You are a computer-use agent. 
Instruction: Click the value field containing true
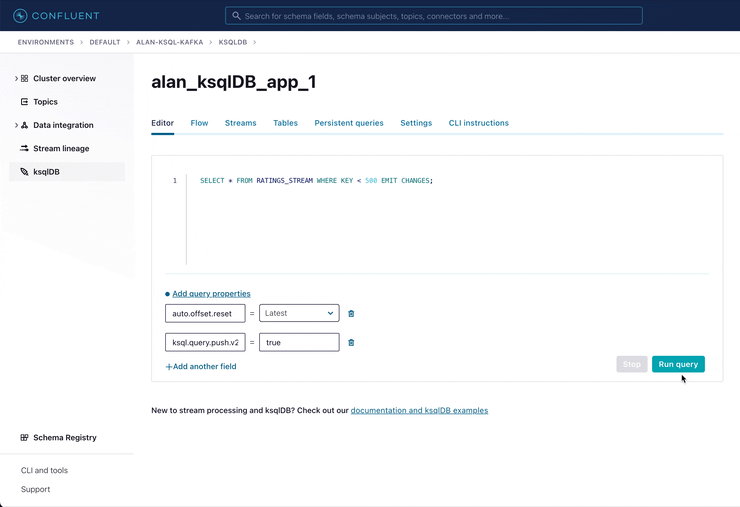tap(299, 343)
